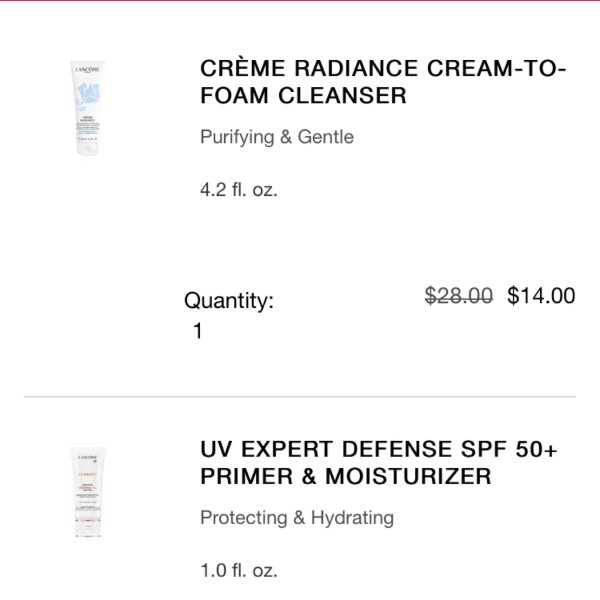This screenshot has height=600, width=600.
Task: Click the Crème Radiance Cream-to-Foam Cleanser title
Action: click(383, 82)
